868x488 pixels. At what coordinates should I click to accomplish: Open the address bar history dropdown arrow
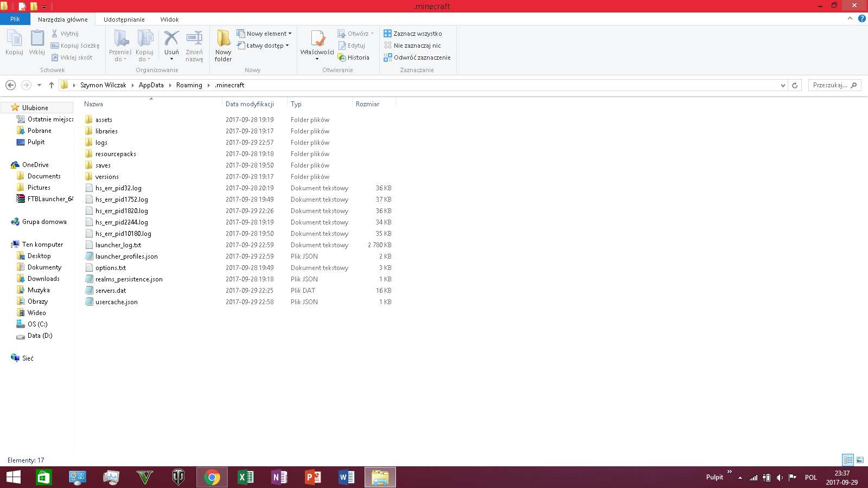[x=783, y=85]
